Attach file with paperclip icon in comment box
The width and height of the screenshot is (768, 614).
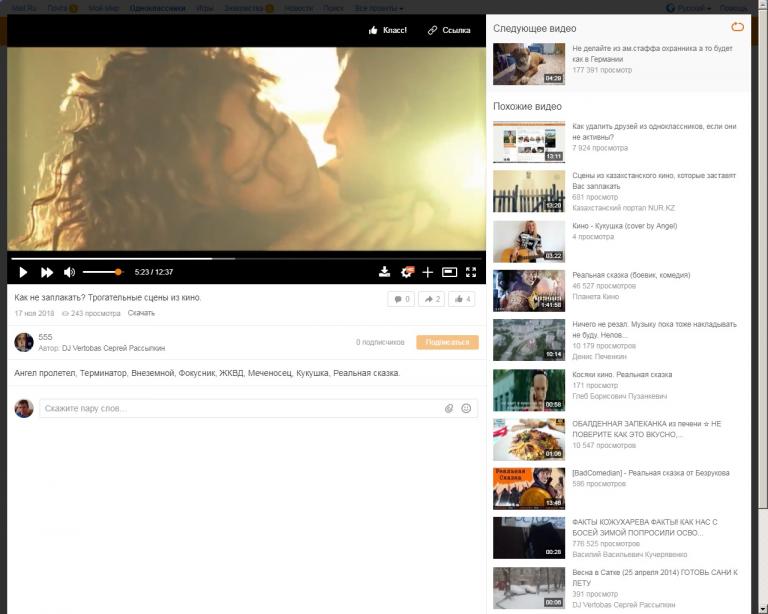click(449, 408)
